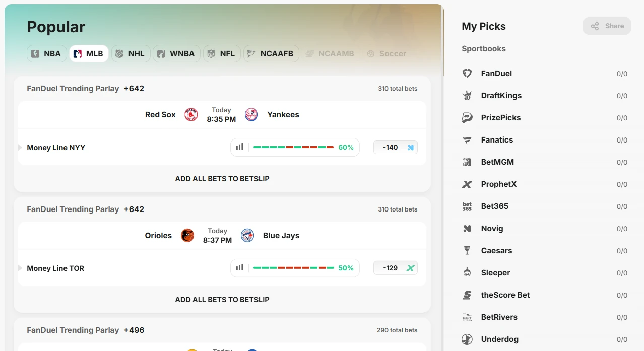The image size is (644, 351).
Task: Click the DraftKings crown icon
Action: coord(467,96)
